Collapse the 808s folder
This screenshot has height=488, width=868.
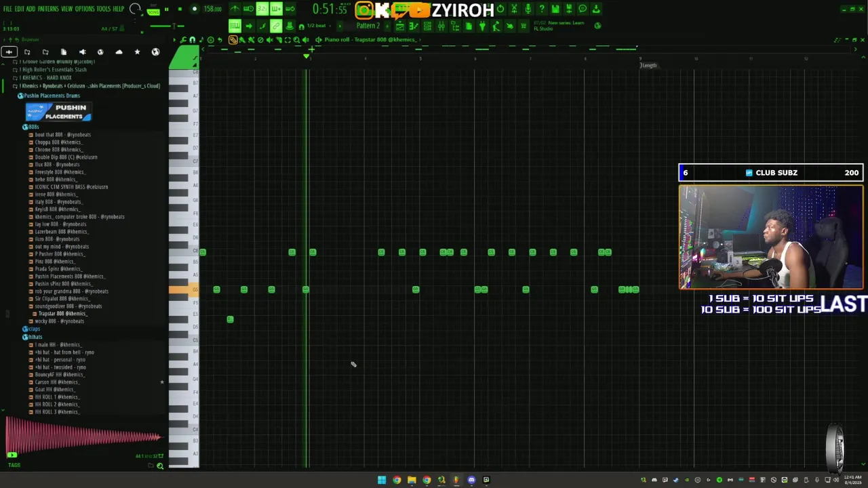32,127
